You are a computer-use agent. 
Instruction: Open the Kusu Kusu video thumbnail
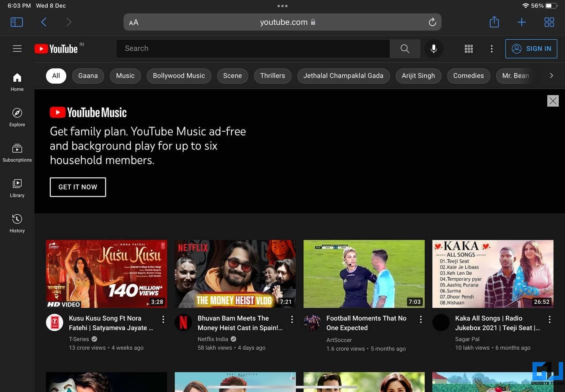pyautogui.click(x=106, y=274)
